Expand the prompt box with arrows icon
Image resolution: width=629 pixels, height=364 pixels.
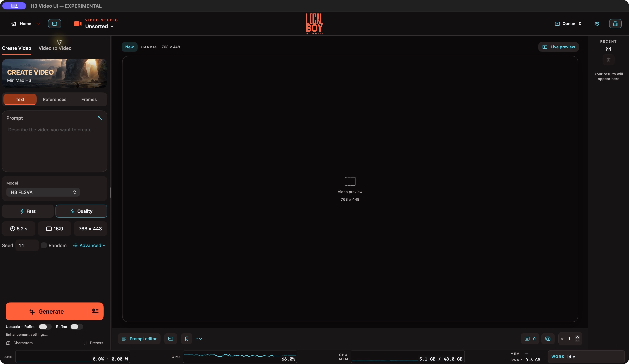click(x=100, y=118)
